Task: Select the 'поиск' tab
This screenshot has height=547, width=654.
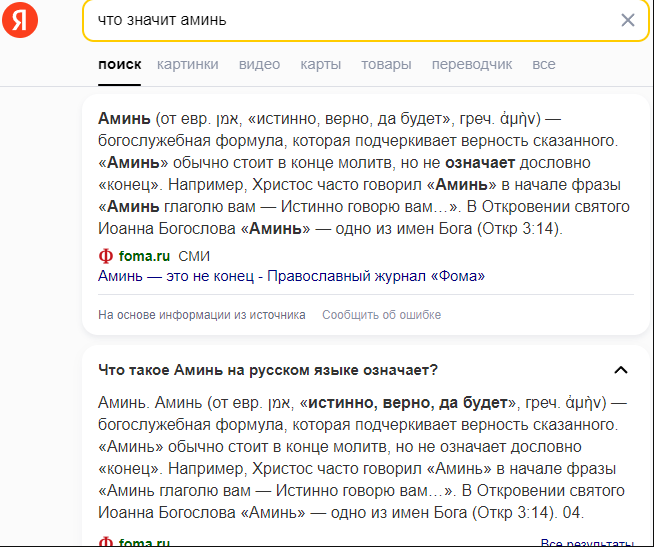Action: pyautogui.click(x=119, y=64)
